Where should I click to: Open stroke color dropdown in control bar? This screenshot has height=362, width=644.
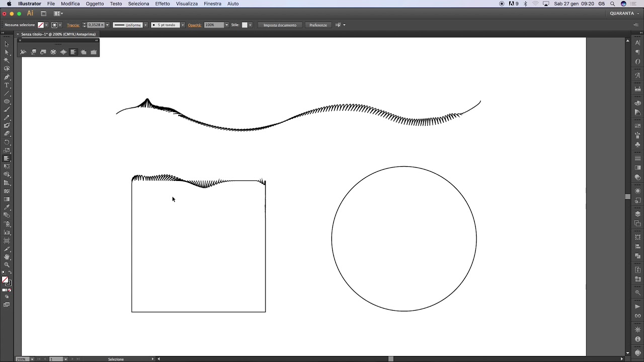click(x=60, y=25)
